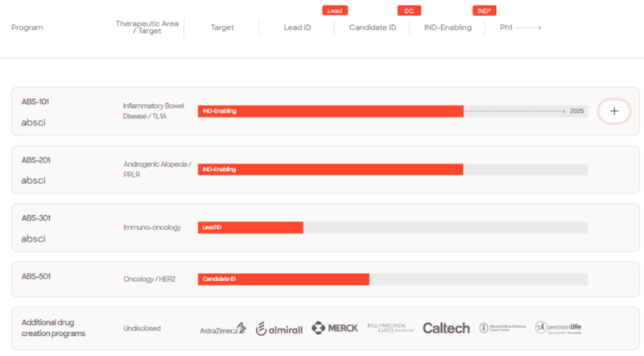Select the IND-Enabling column header

pyautogui.click(x=448, y=27)
